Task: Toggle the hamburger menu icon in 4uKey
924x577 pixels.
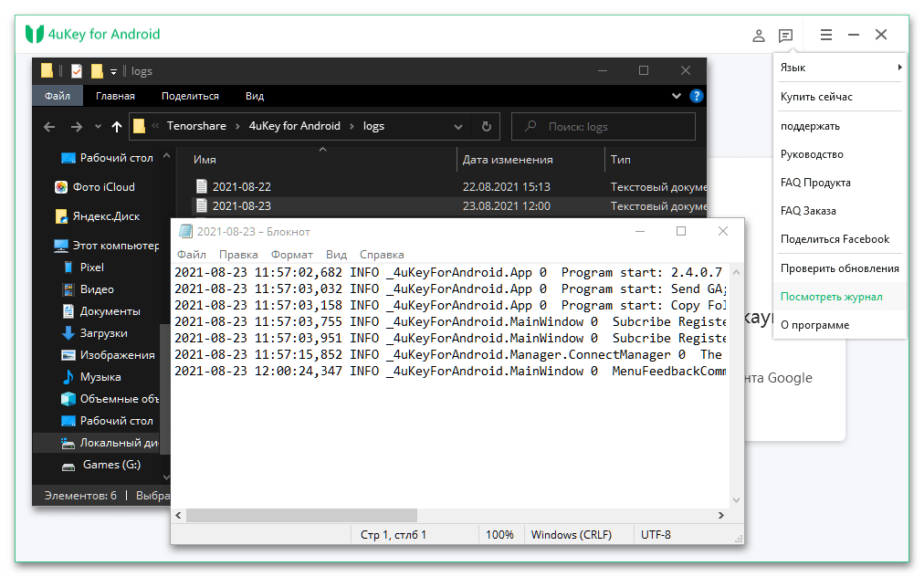Action: point(826,35)
